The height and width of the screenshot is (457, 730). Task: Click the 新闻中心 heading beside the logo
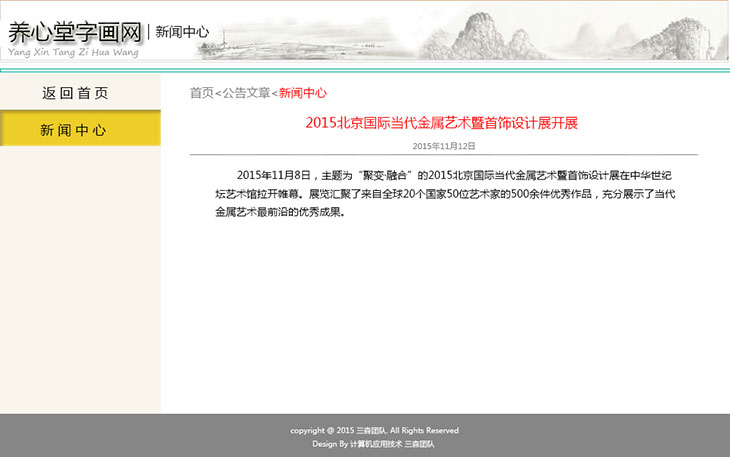(182, 32)
